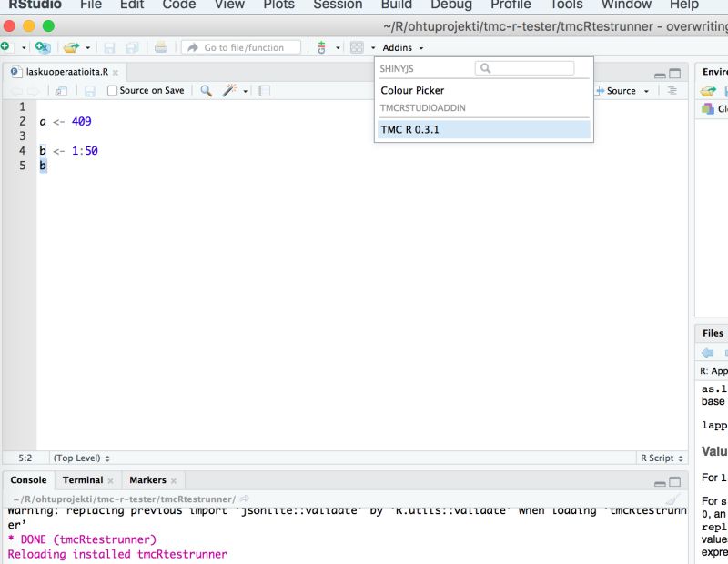Click the addins search field
Image resolution: width=728 pixels, height=564 pixels.
click(525, 68)
